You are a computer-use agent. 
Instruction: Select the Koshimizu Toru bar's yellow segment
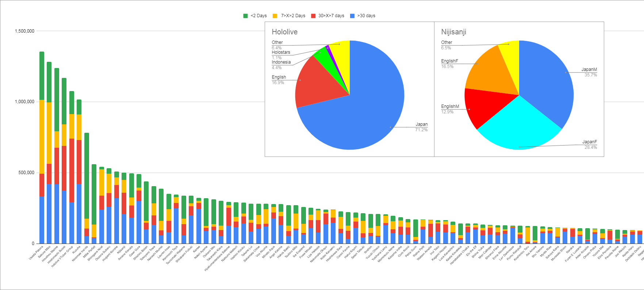528,235
